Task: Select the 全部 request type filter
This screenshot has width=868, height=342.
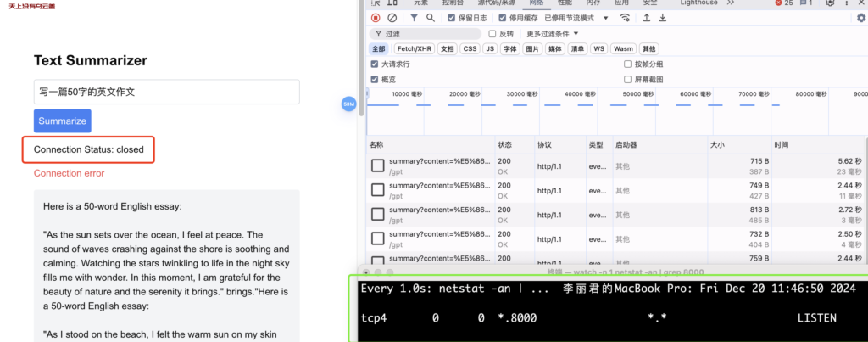Action: point(379,48)
